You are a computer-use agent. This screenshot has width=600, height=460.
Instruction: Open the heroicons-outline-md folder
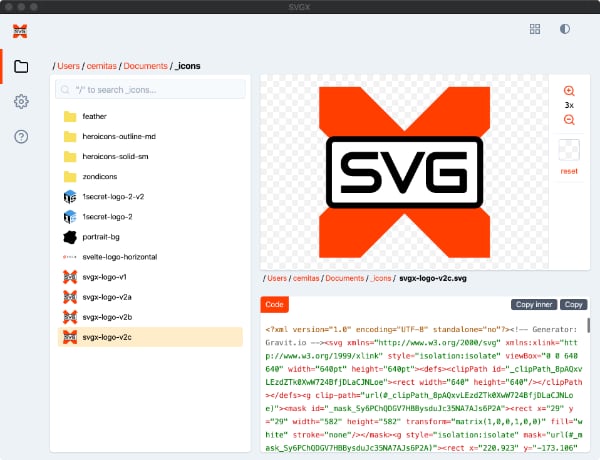coord(150,136)
